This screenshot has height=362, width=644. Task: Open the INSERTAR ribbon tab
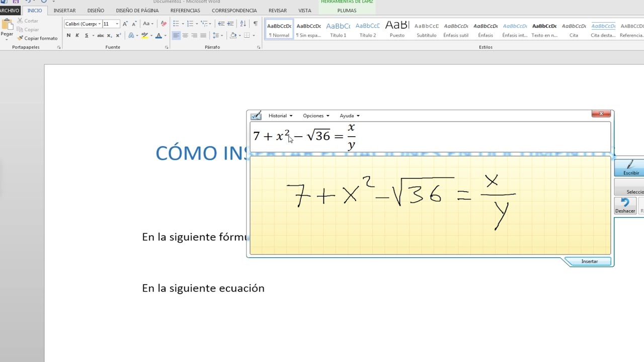tap(64, 11)
